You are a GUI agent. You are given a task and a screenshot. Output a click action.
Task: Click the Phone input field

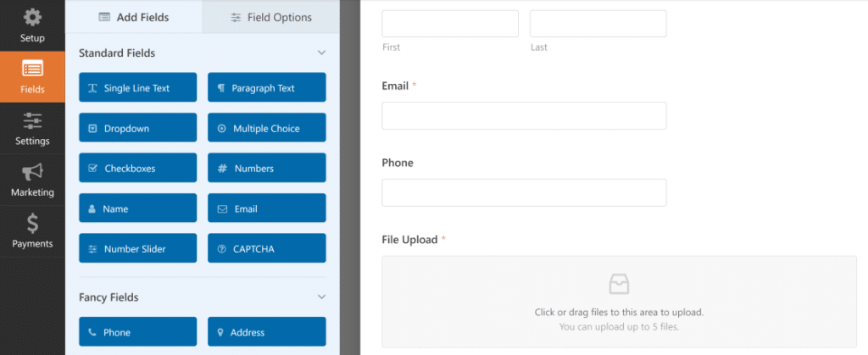[x=524, y=192]
